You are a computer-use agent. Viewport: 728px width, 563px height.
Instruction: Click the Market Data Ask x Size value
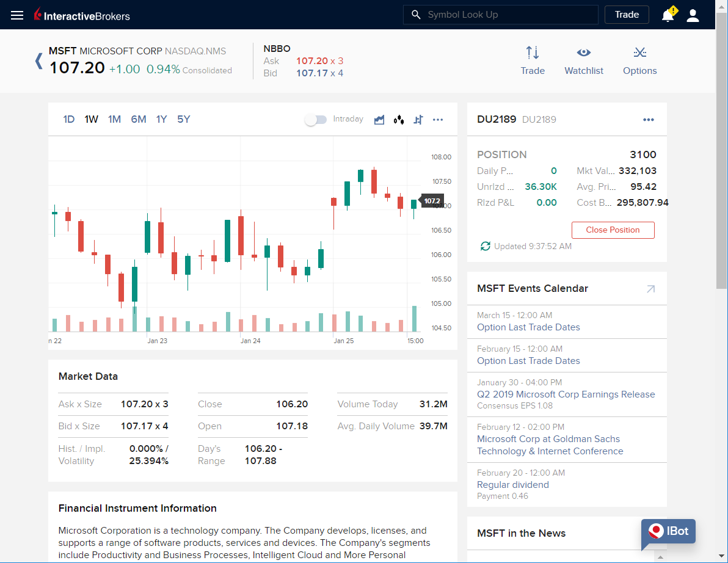[x=144, y=404]
